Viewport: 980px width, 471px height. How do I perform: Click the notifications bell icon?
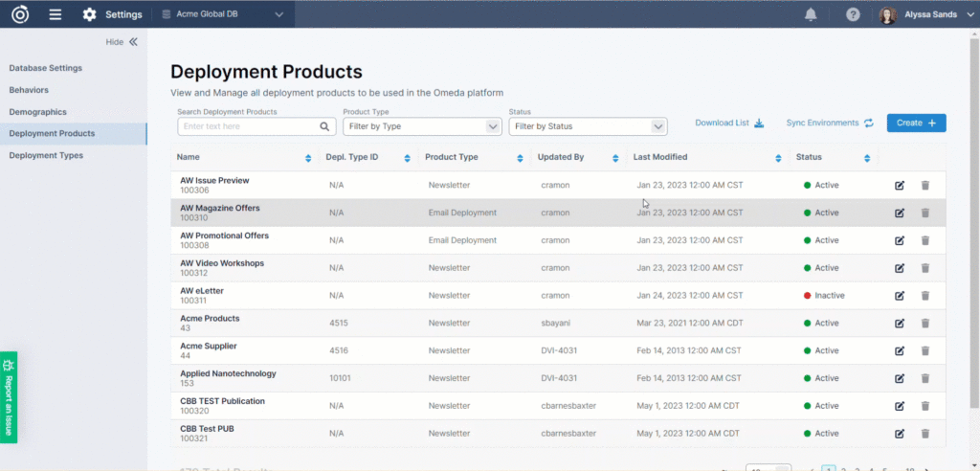click(x=811, y=14)
